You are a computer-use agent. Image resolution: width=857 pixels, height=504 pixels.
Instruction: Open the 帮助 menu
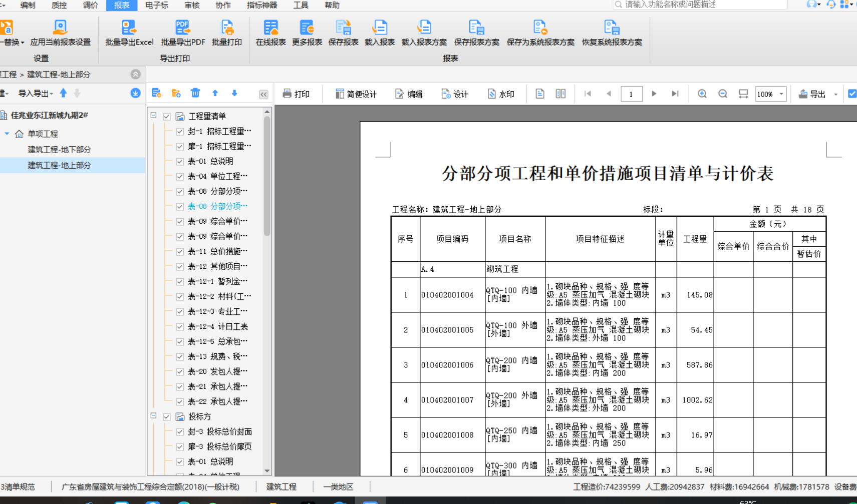coord(332,5)
